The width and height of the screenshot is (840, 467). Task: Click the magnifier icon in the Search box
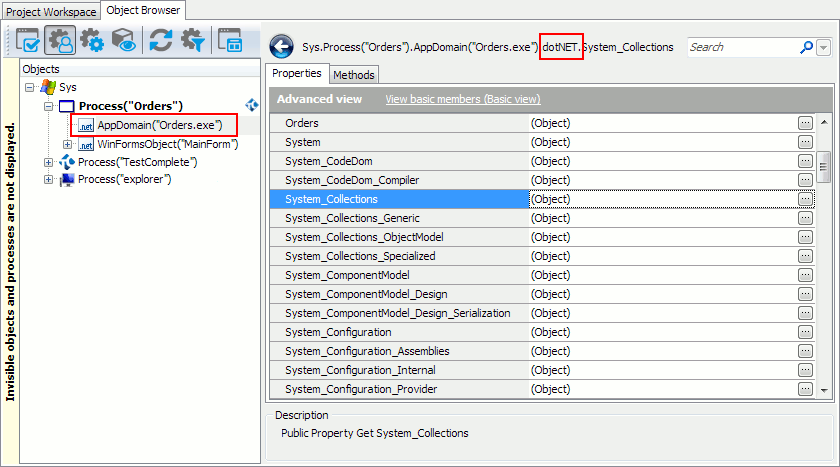pos(806,47)
